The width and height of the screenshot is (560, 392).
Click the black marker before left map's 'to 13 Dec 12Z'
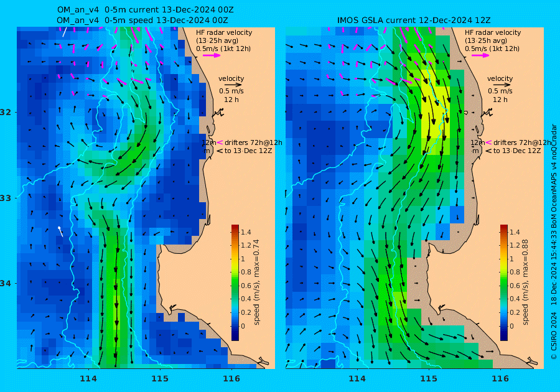coord(220,151)
